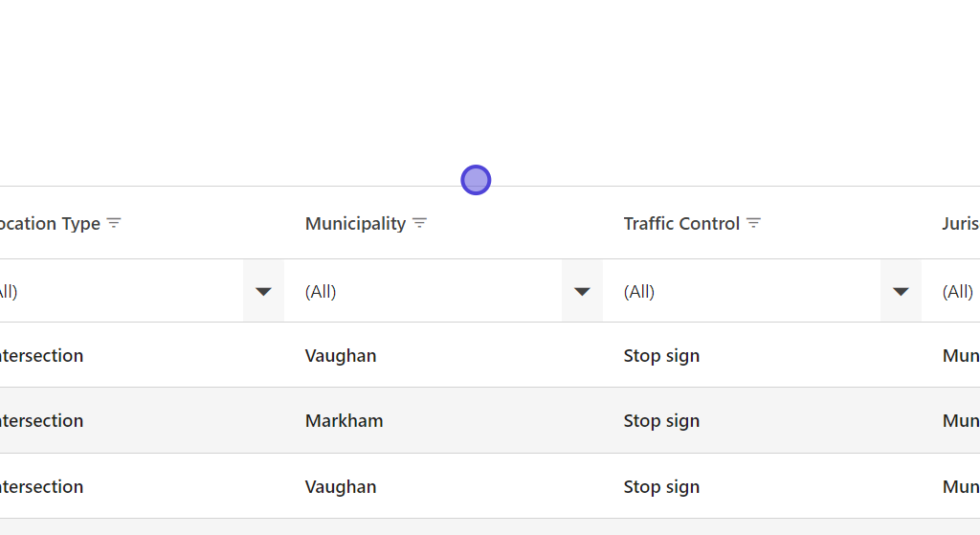Click Stop sign in the first row
980x535 pixels.
[661, 355]
